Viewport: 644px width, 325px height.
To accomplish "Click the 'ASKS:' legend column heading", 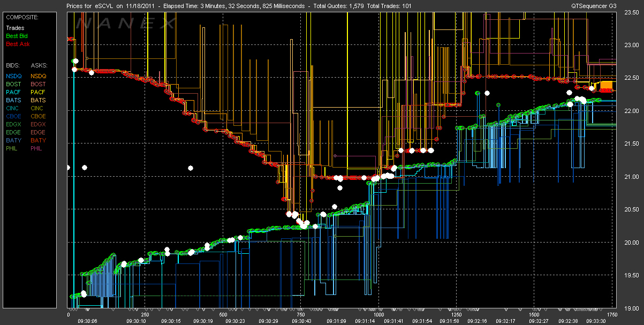I will click(x=39, y=65).
